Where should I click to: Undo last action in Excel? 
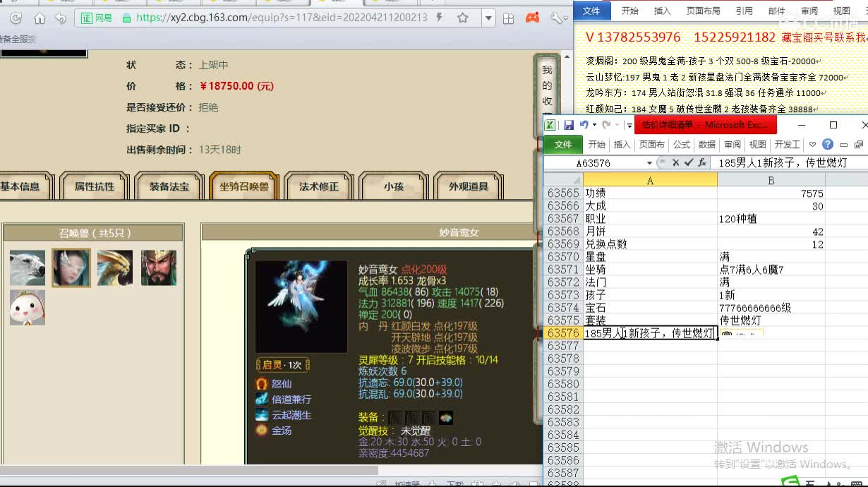pos(584,125)
